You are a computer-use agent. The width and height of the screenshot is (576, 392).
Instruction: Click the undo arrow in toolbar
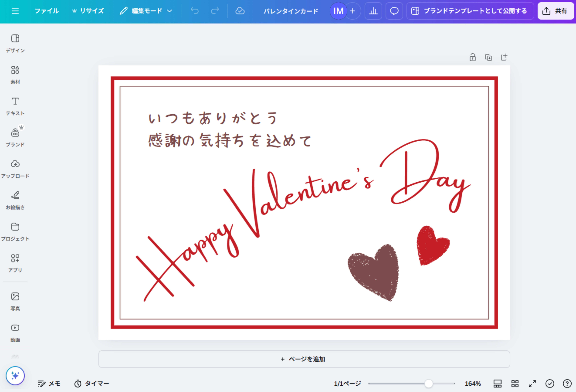[x=195, y=11]
